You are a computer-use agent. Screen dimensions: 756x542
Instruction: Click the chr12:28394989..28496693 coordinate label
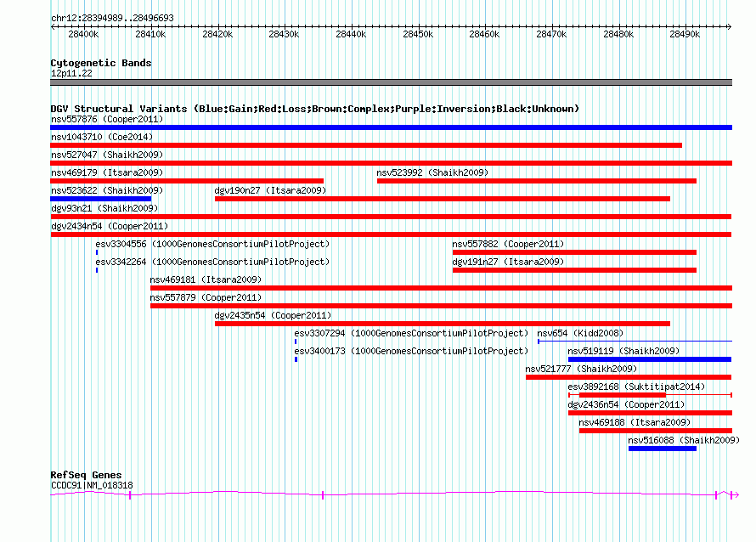[112, 18]
